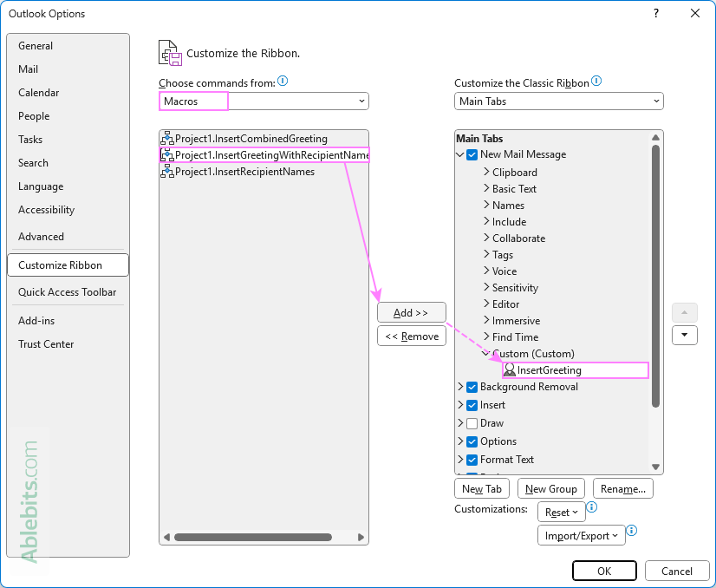Click the InsertGreeting person icon
The height and width of the screenshot is (588, 716).
[x=509, y=370]
